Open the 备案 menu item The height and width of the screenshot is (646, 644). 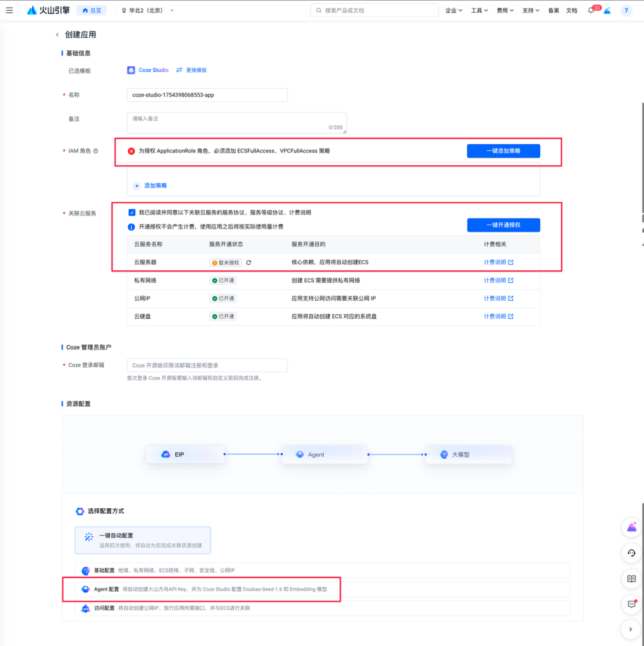tap(553, 10)
